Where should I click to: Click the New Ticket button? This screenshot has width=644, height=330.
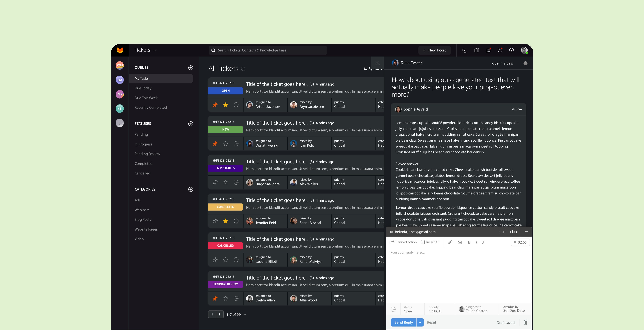pyautogui.click(x=434, y=50)
